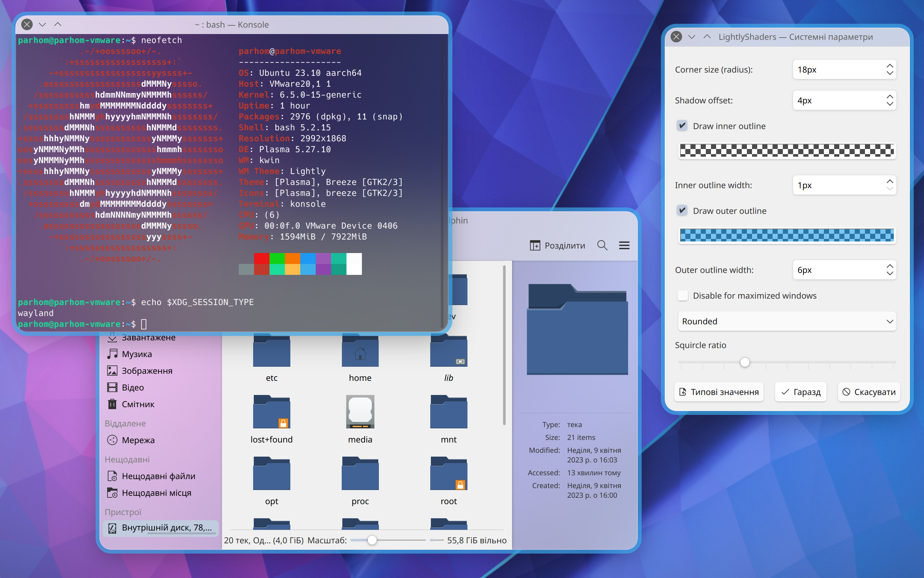Decrease Outer outline width with down arrow
924x578 pixels.
coord(890,273)
